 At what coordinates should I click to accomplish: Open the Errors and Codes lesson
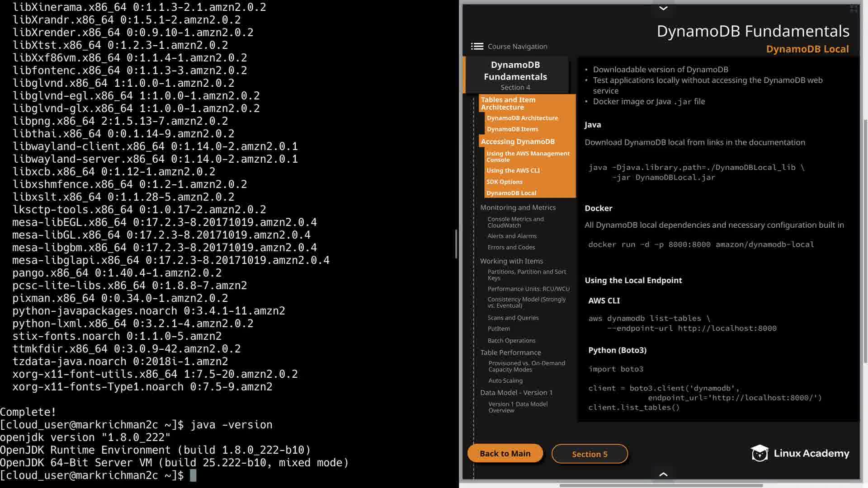(511, 247)
